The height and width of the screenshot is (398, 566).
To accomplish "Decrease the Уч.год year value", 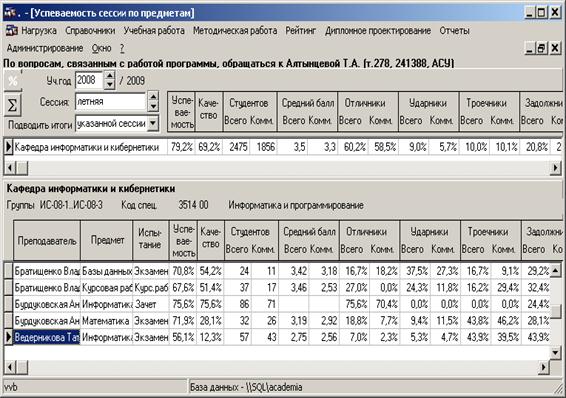I will [x=109, y=85].
